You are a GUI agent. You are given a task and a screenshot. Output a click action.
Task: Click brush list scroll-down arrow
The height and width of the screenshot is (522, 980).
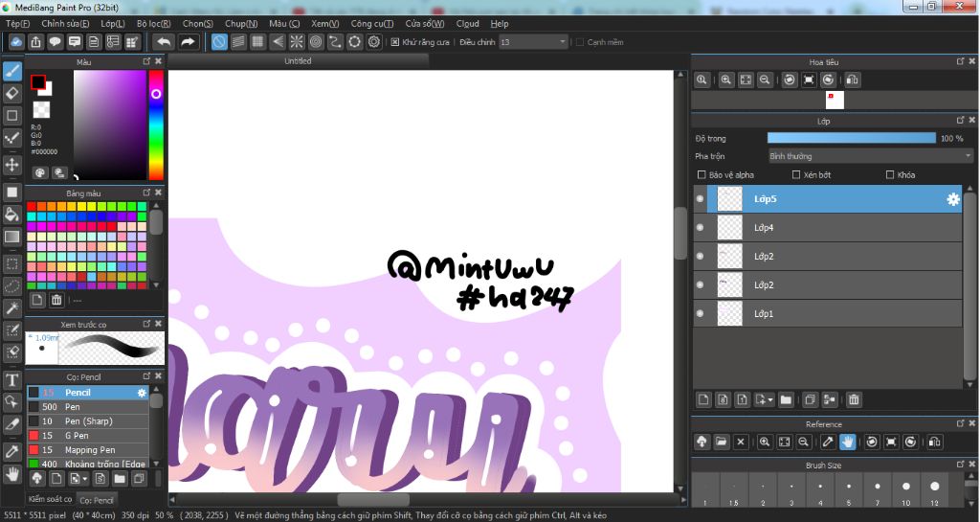point(156,464)
